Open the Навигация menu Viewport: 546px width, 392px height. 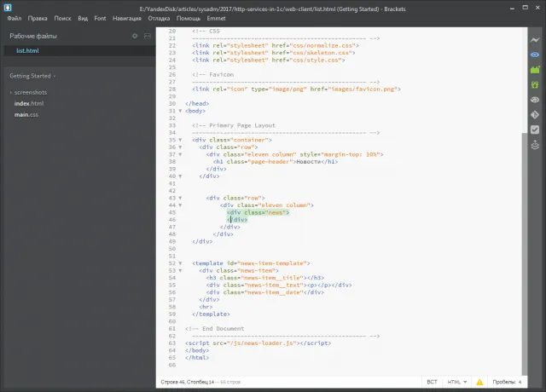pos(127,18)
